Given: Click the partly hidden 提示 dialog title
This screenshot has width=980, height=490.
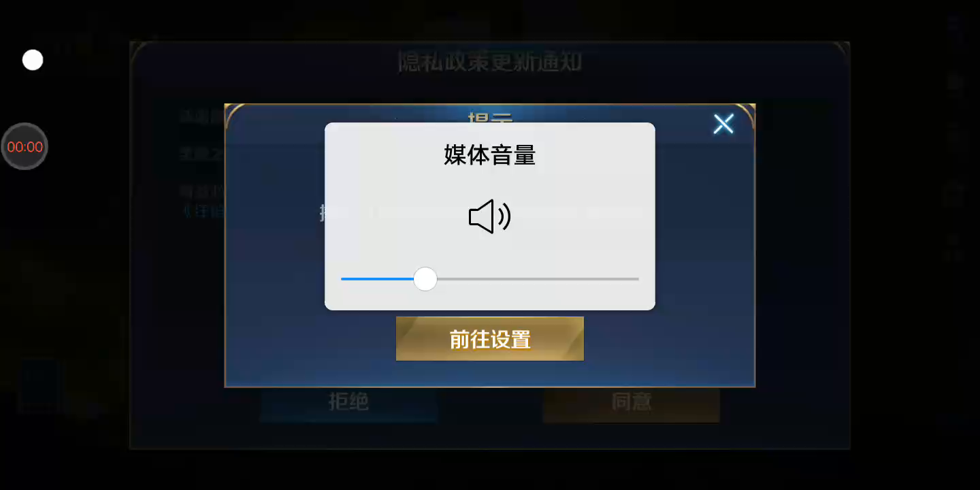Looking at the screenshot, I should [x=490, y=117].
